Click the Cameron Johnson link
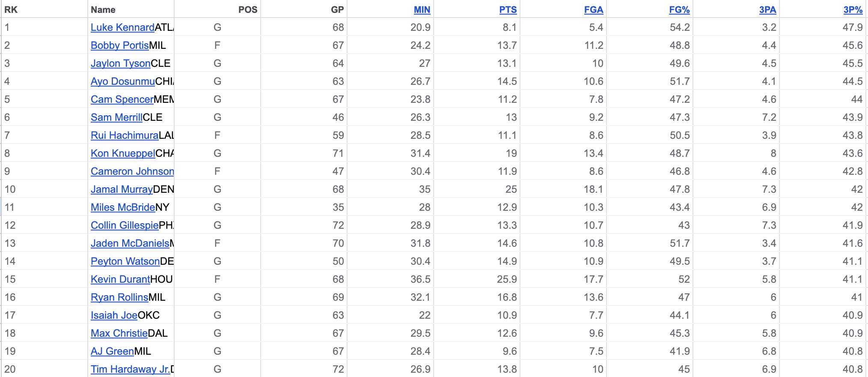This screenshot has height=377, width=868. point(132,171)
